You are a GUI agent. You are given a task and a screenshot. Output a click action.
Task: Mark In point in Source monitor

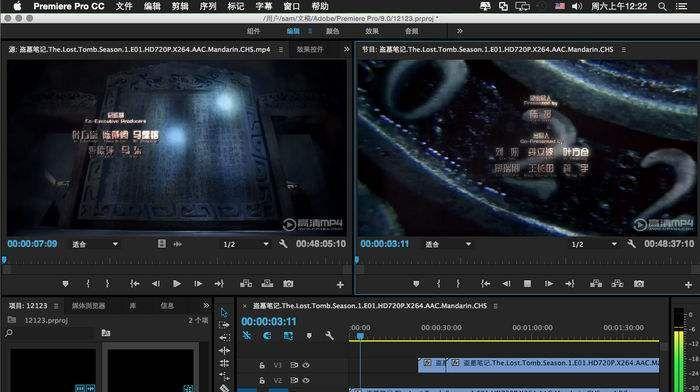[x=88, y=284]
